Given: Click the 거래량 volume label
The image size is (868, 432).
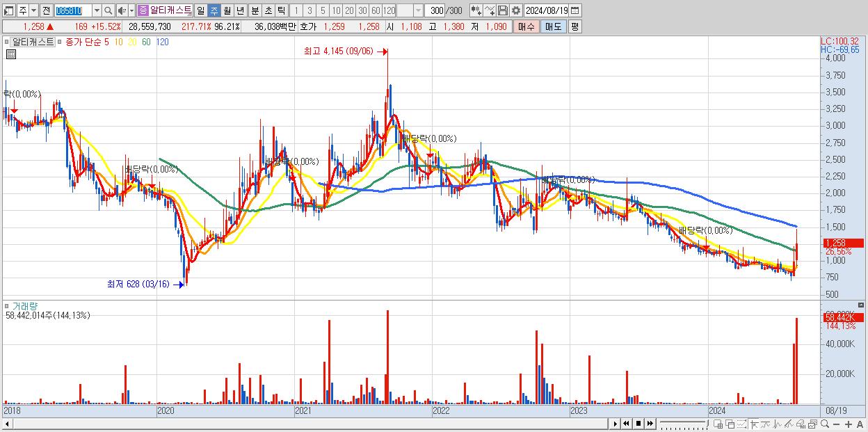Looking at the screenshot, I should point(25,305).
